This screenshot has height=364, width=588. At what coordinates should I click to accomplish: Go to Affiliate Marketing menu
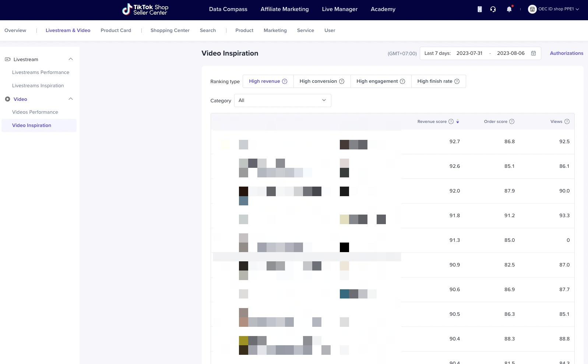point(284,9)
